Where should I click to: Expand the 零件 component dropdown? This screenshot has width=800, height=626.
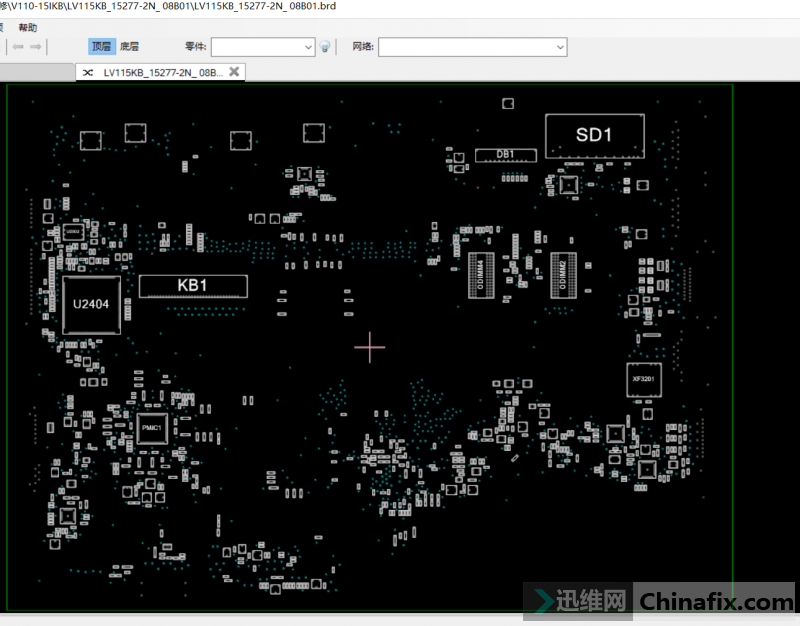[308, 47]
